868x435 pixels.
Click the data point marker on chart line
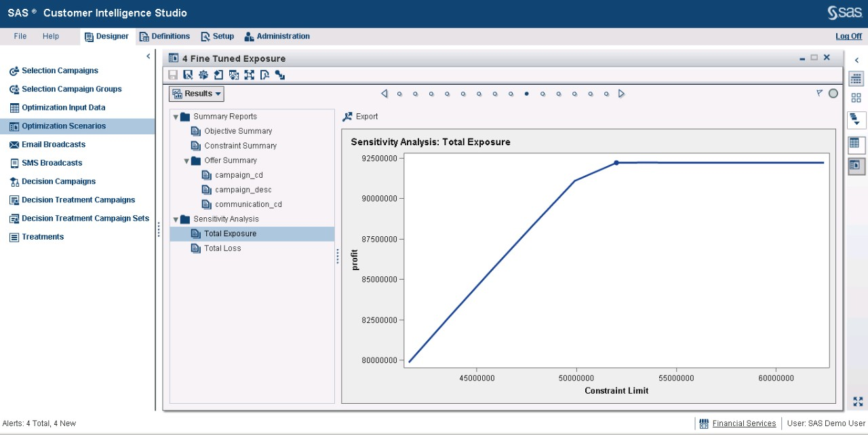(616, 163)
